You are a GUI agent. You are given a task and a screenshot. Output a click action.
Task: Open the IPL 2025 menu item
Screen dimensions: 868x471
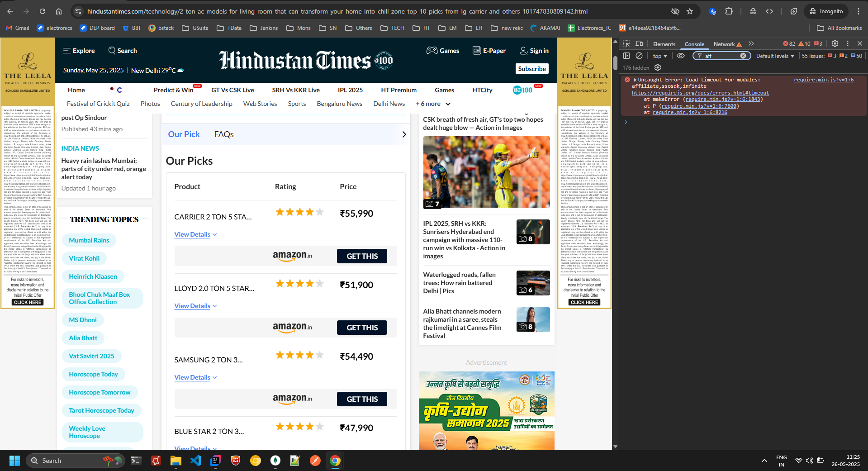(x=350, y=90)
